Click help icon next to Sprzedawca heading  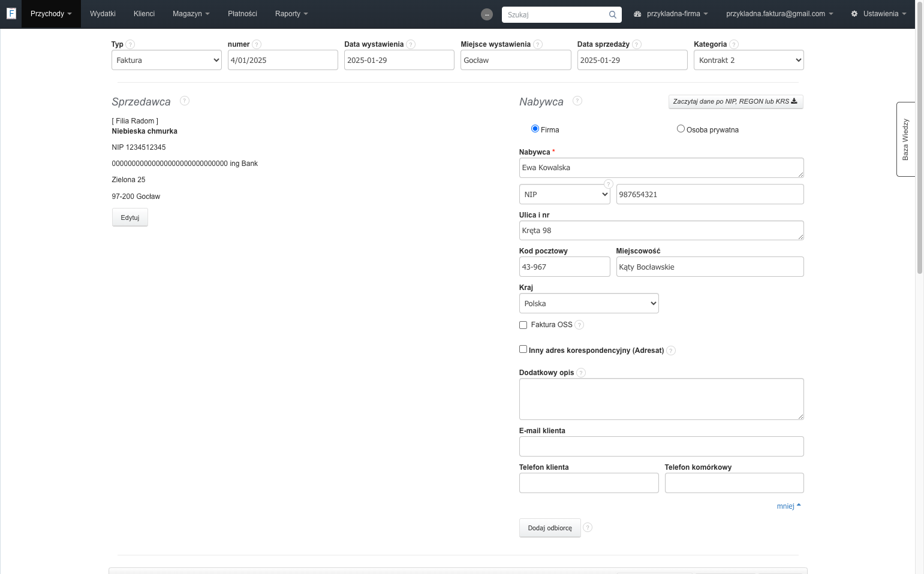pos(185,101)
